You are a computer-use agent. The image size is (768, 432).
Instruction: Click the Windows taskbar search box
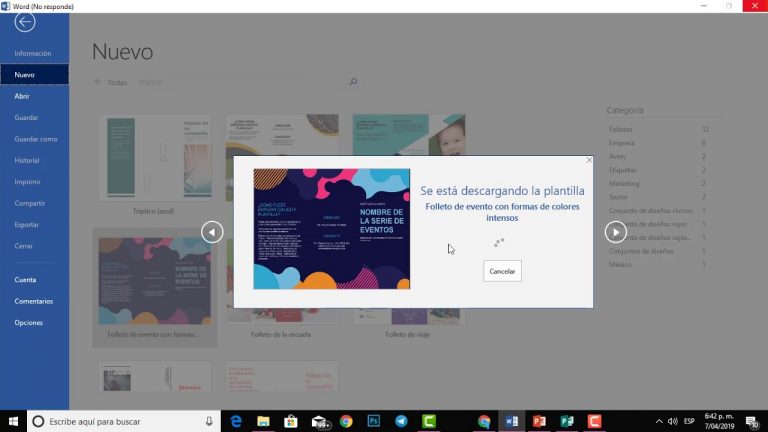coord(120,421)
